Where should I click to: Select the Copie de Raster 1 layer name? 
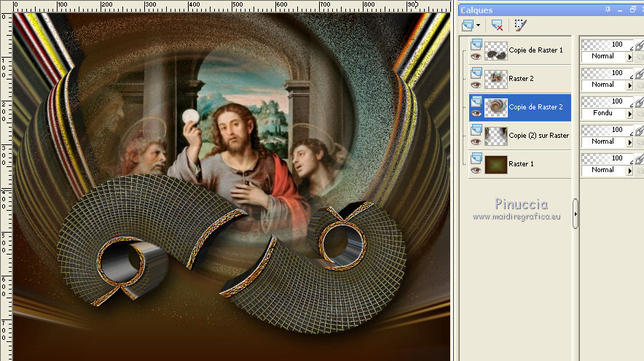coord(535,50)
